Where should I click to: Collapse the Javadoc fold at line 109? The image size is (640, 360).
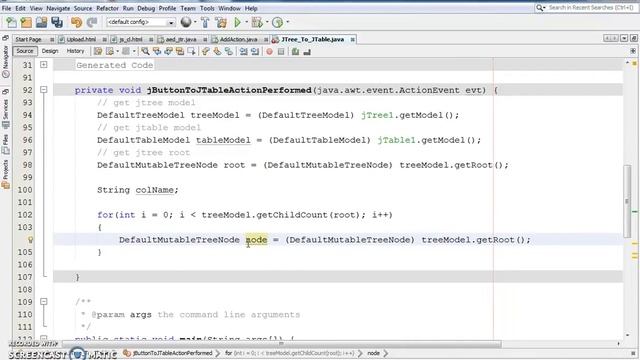(44, 302)
